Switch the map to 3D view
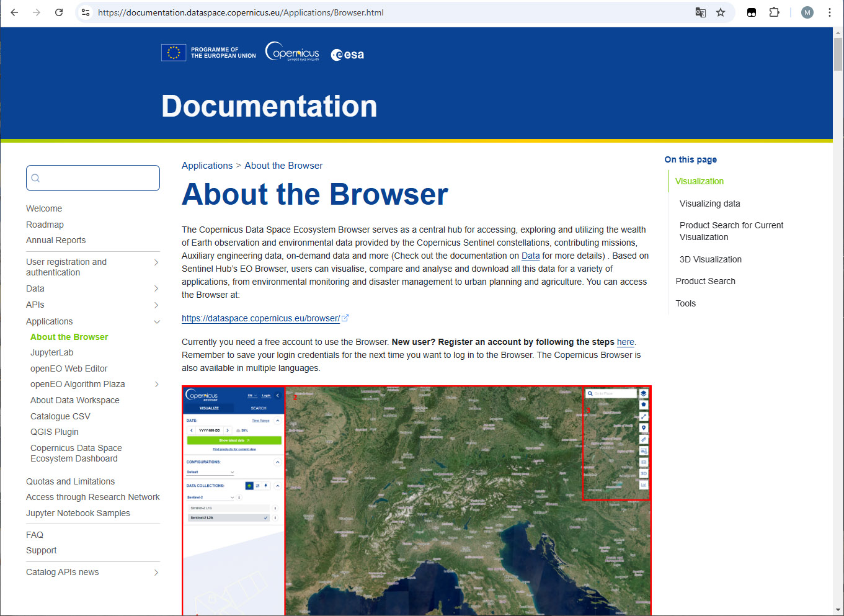 (643, 473)
